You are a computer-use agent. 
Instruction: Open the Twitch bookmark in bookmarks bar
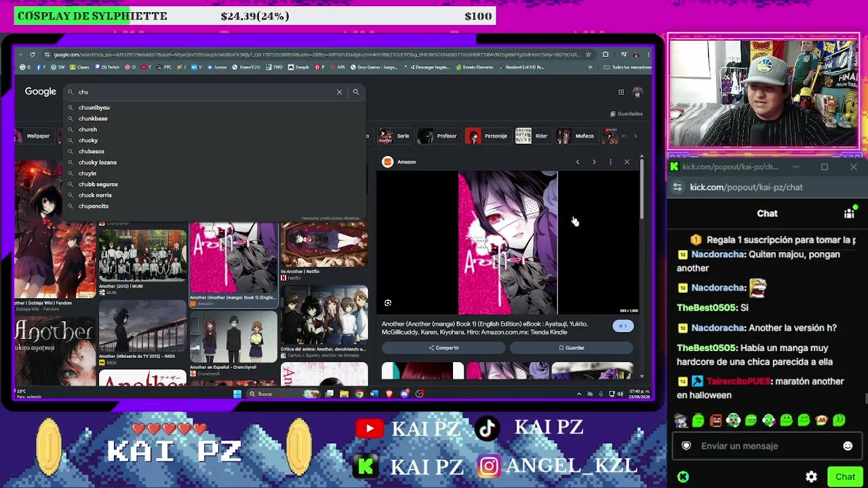tap(106, 67)
